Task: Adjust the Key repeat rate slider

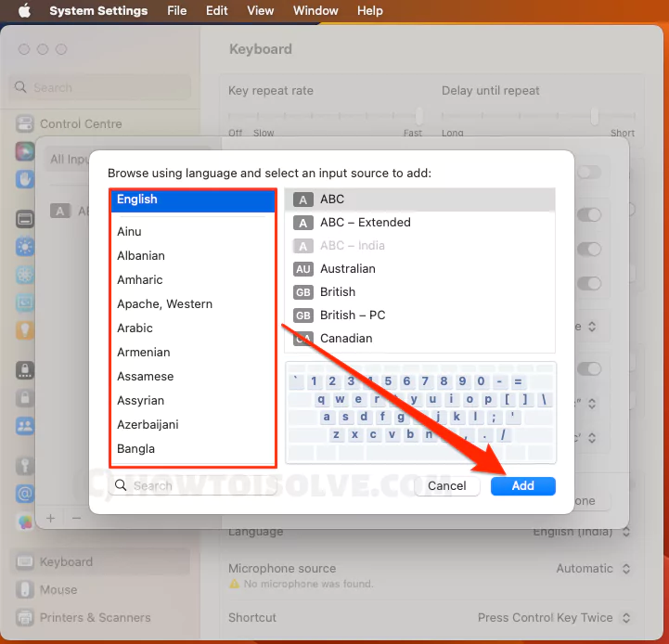Action: pos(419,115)
